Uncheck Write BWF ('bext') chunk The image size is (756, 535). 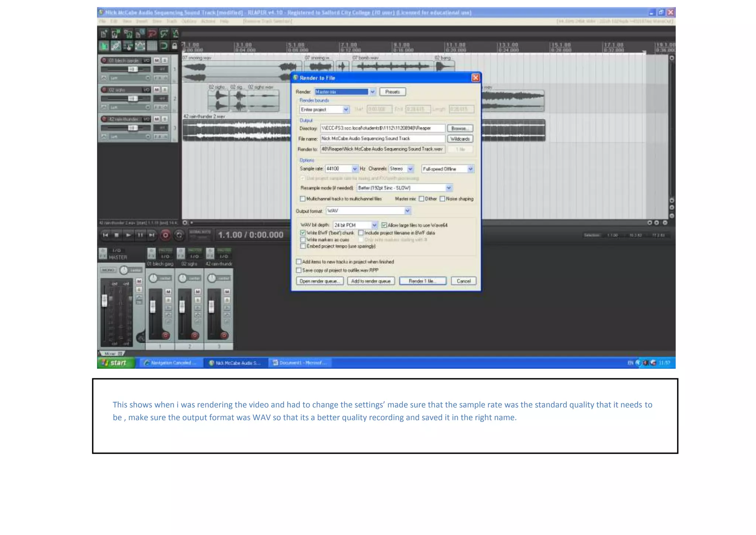303,233
